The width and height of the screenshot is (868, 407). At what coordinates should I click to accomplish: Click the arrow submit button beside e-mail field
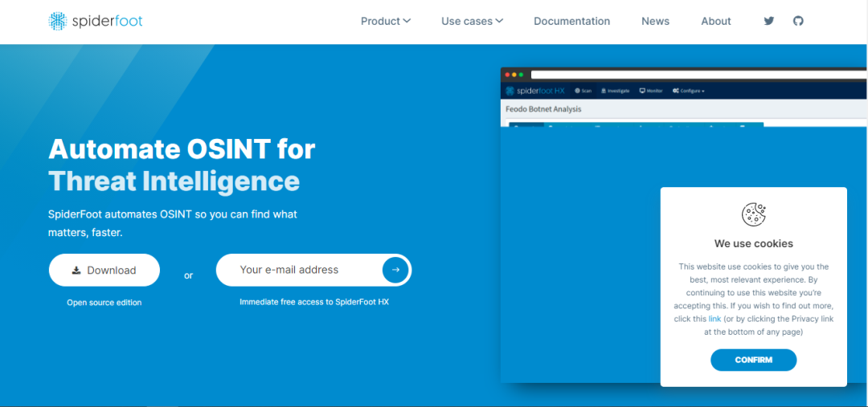click(395, 270)
